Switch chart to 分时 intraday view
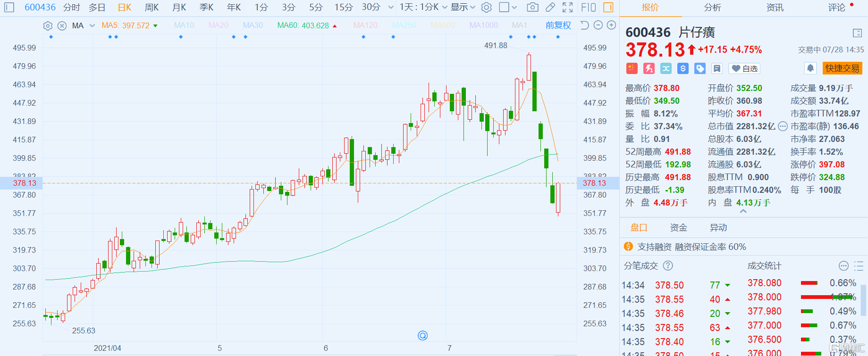The height and width of the screenshot is (356, 868). (72, 8)
